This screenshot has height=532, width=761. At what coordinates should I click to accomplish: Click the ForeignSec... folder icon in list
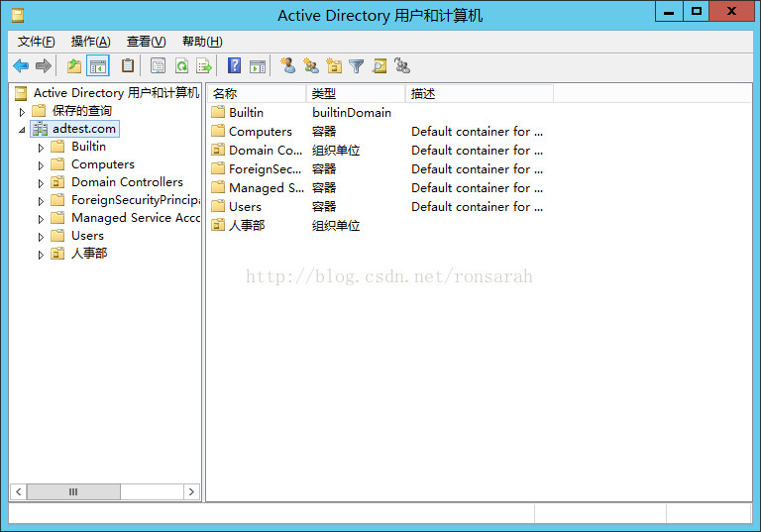[218, 168]
